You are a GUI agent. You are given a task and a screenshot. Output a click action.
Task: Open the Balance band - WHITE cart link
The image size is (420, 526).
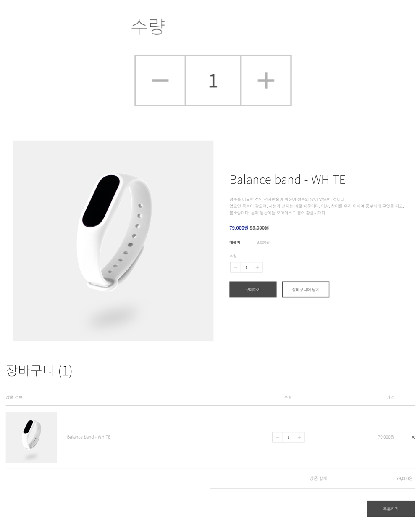(x=89, y=437)
